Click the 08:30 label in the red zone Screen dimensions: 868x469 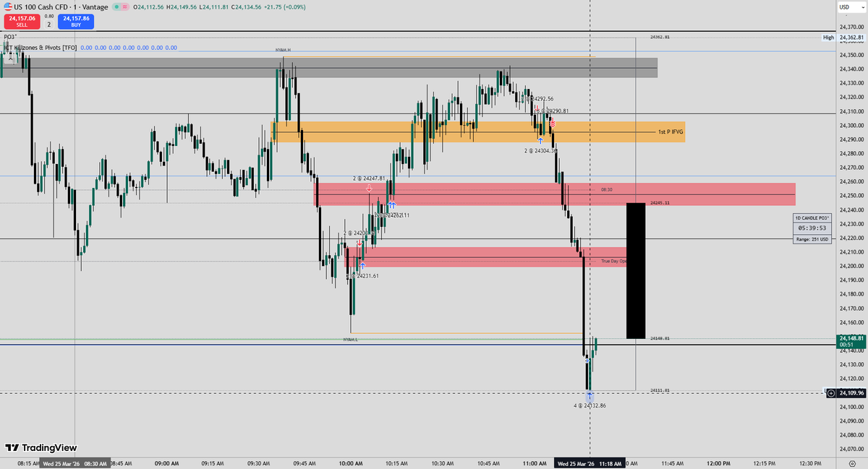coord(607,189)
